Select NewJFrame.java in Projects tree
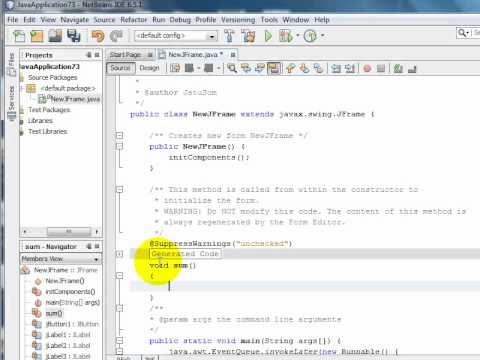The height and width of the screenshot is (360, 480). [x=75, y=99]
